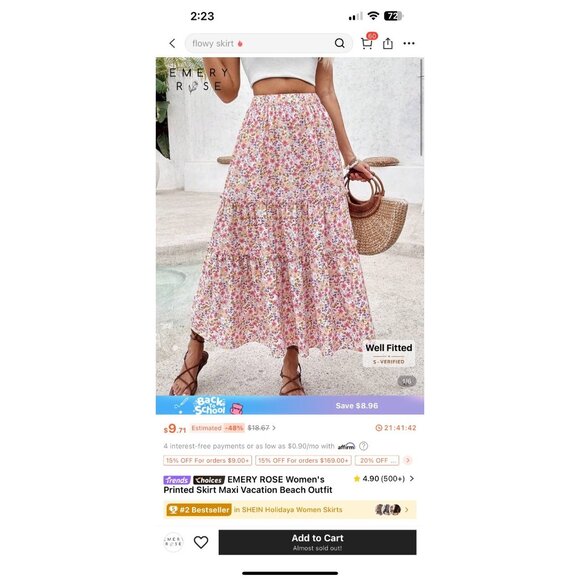Expand the estimated price details chevron
Viewport: 580px width, 580px height.
tap(274, 428)
